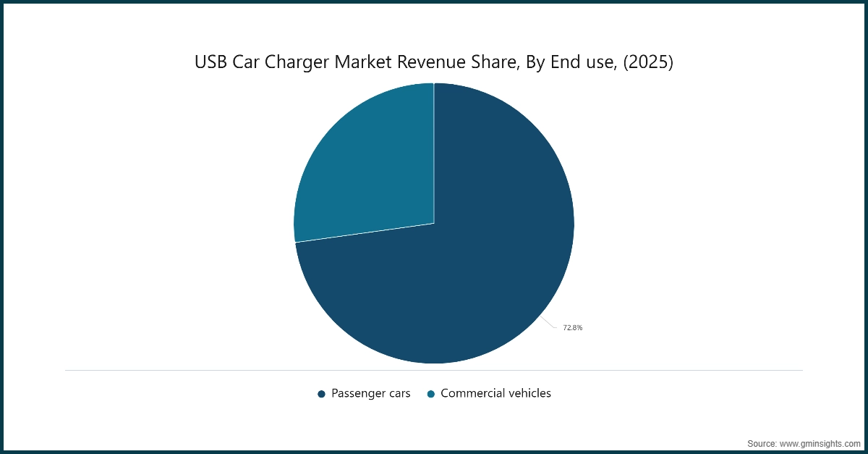The height and width of the screenshot is (454, 868).
Task: Toggle the Passenger cars legend label
Action: (x=370, y=393)
